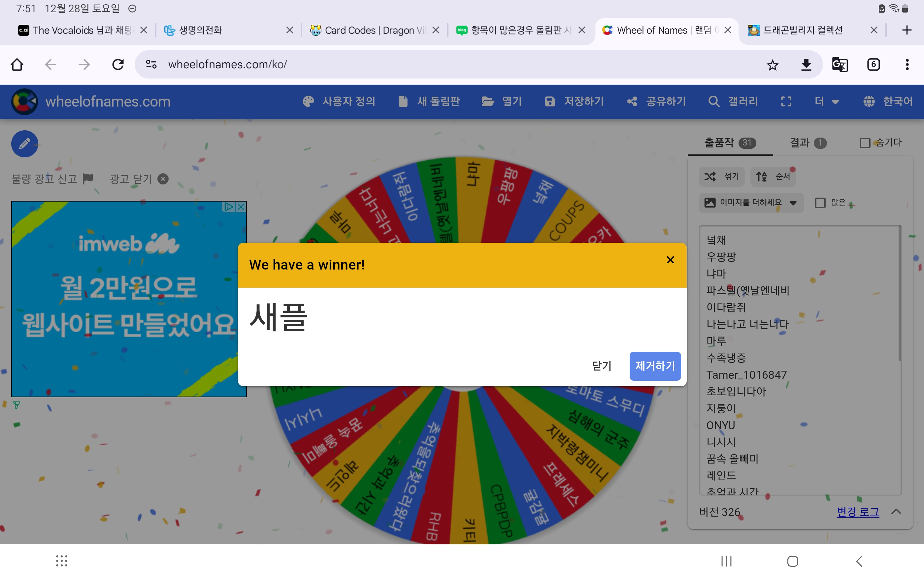
Task: Open the fullscreen toggle icon
Action: [786, 101]
